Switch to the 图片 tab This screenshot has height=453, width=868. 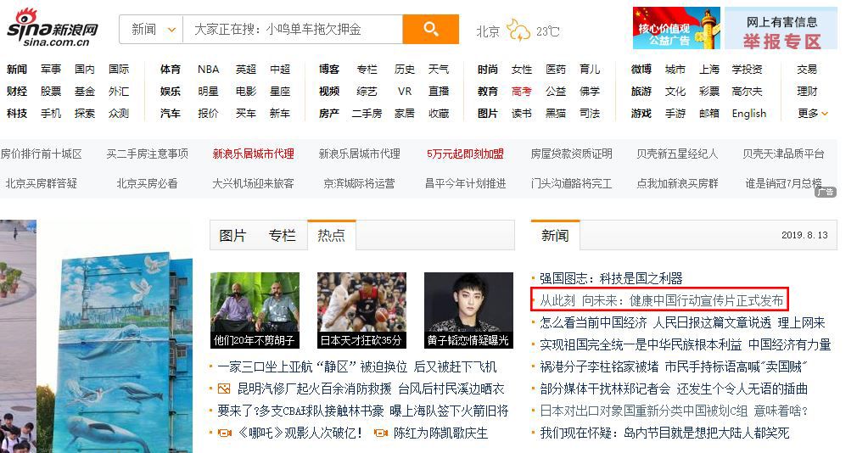(232, 235)
